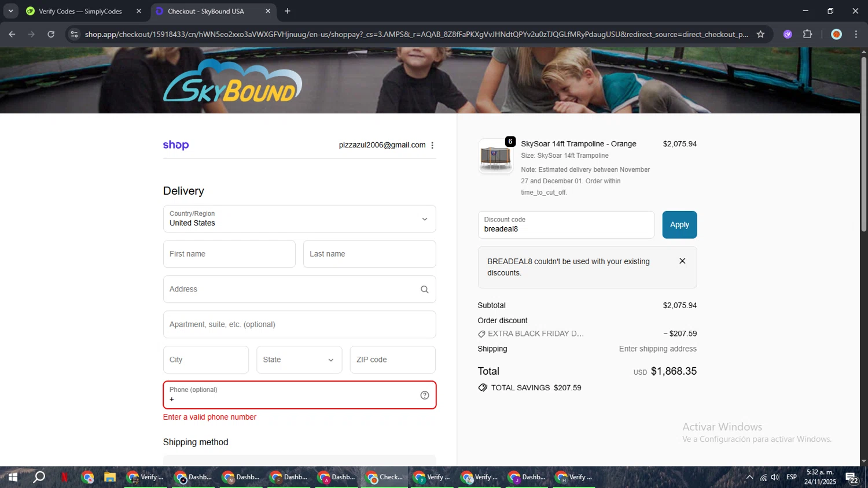Click the ZIP code field
The height and width of the screenshot is (488, 868).
point(392,360)
